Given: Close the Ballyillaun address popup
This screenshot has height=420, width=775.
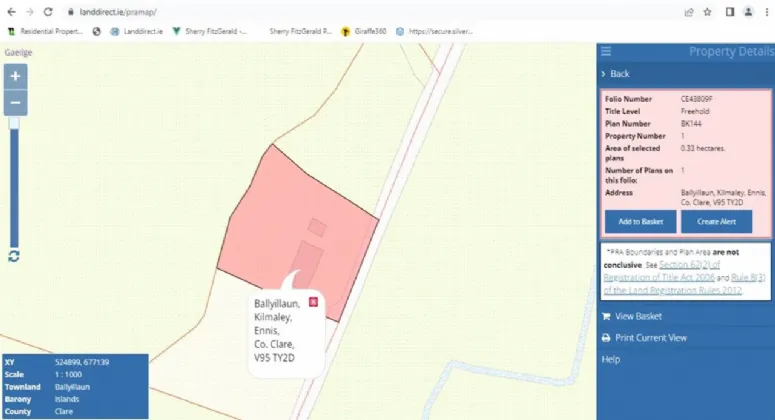Looking at the screenshot, I should 313,301.
